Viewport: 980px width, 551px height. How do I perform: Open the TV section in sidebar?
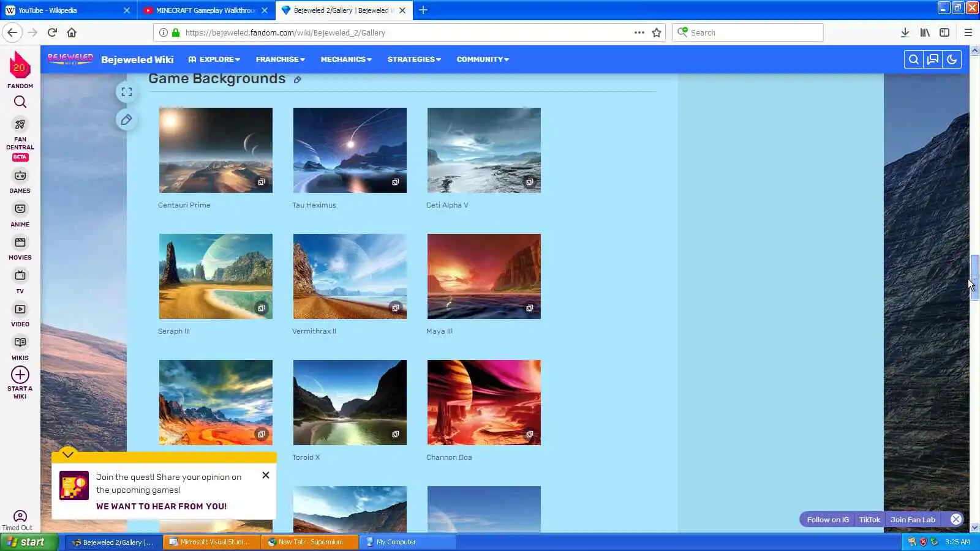[x=20, y=282]
